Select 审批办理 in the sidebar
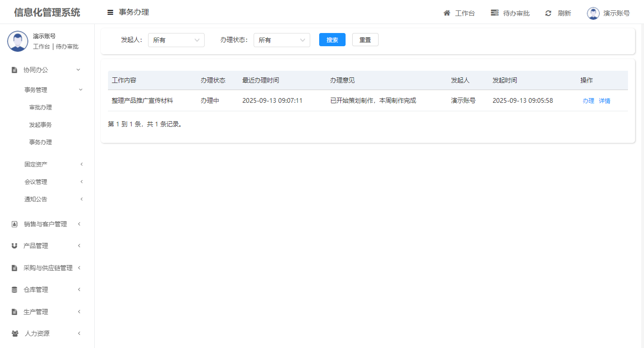This screenshot has height=348, width=644. 41,107
